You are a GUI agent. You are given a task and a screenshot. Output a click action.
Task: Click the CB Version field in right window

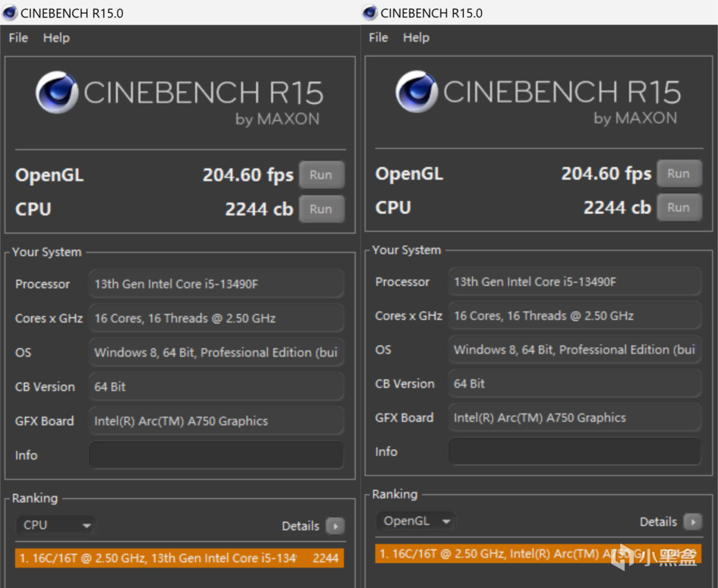click(x=575, y=384)
